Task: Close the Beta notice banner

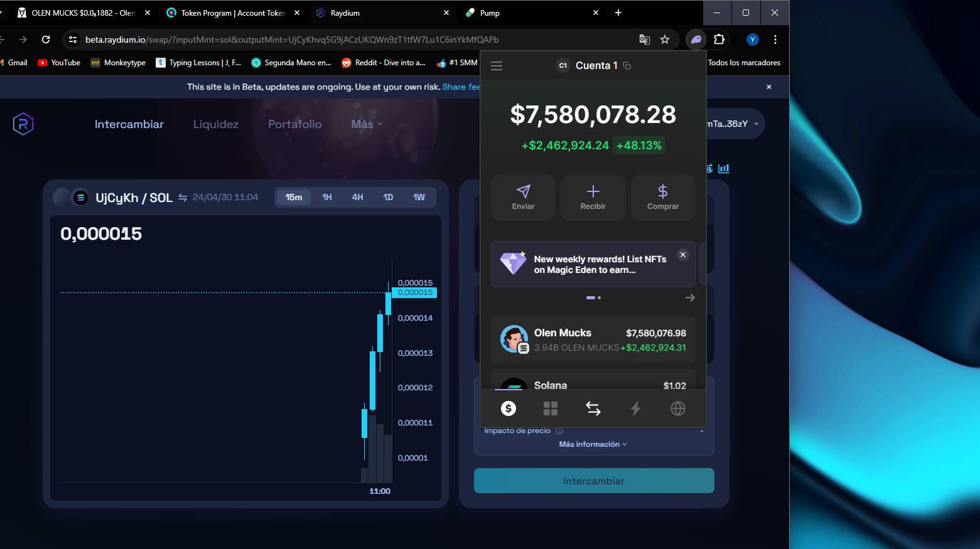Action: [x=769, y=87]
